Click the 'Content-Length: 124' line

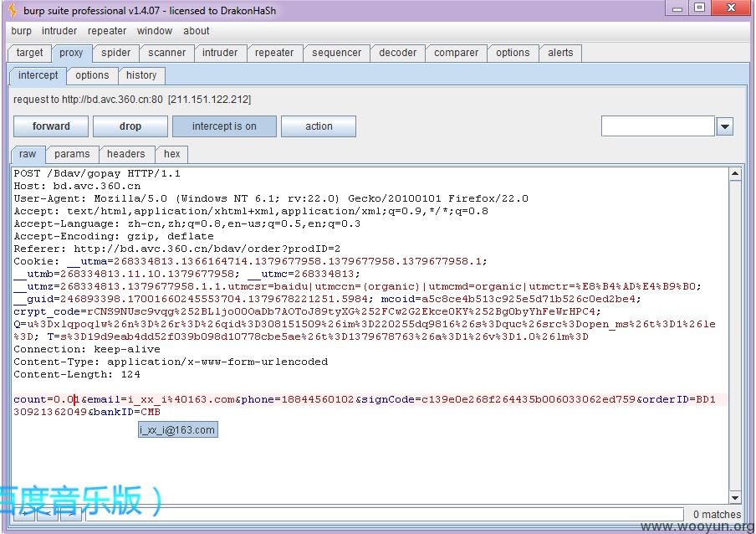[x=77, y=374]
